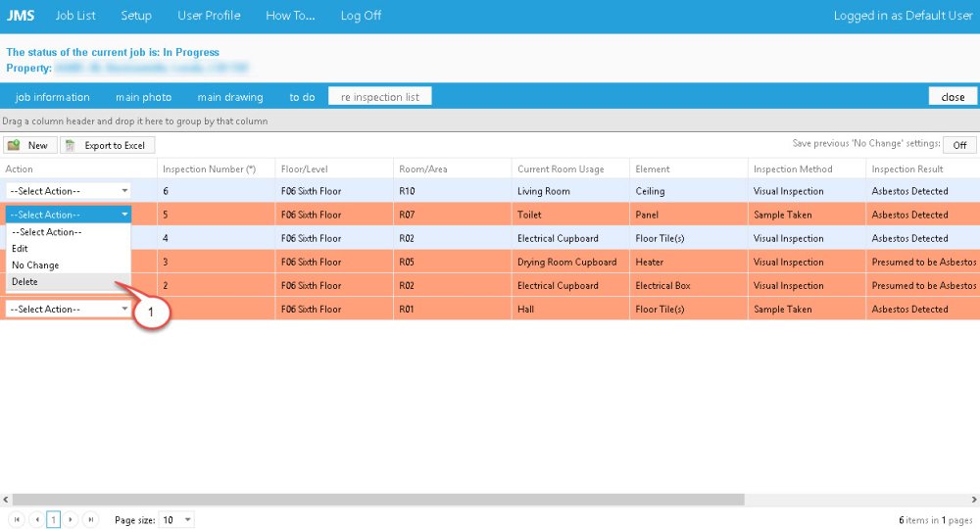
Task: Switch to to do tab
Action: pyautogui.click(x=302, y=97)
